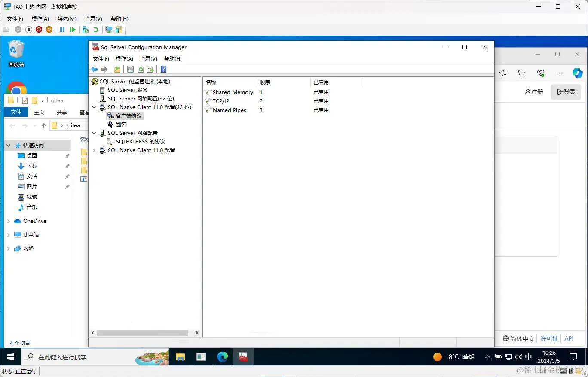Expand the OneDrive node in Explorer sidebar
This screenshot has height=377, width=588.
click(x=9, y=221)
